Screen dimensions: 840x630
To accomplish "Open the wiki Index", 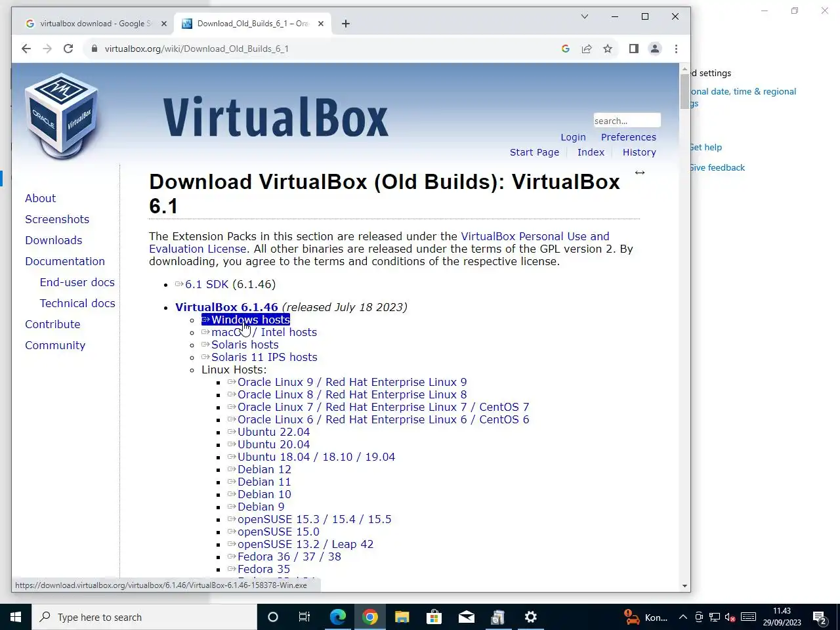I will coord(591,152).
